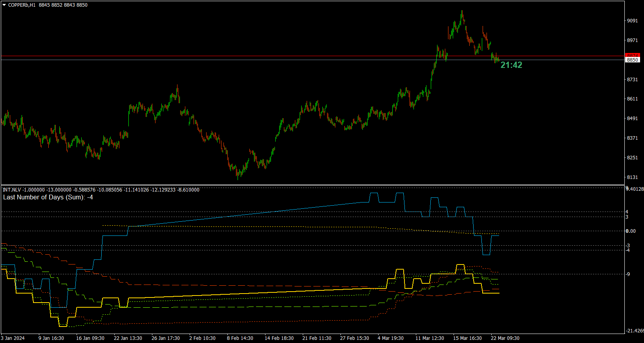Click the INT.NLV indicator values label
Viewport: 644px width, 343px height.
(101, 190)
